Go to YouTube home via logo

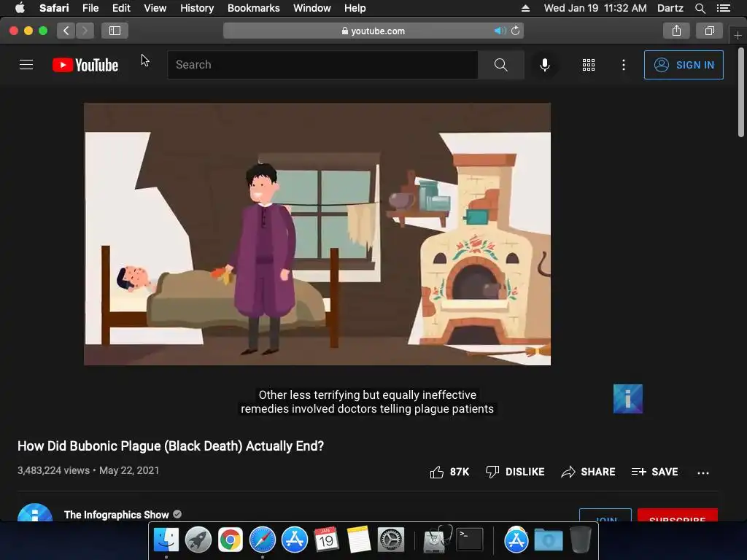pos(85,65)
